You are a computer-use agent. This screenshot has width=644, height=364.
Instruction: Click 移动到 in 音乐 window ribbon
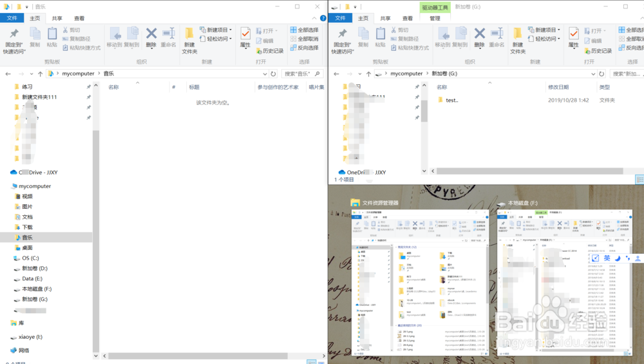pyautogui.click(x=115, y=37)
